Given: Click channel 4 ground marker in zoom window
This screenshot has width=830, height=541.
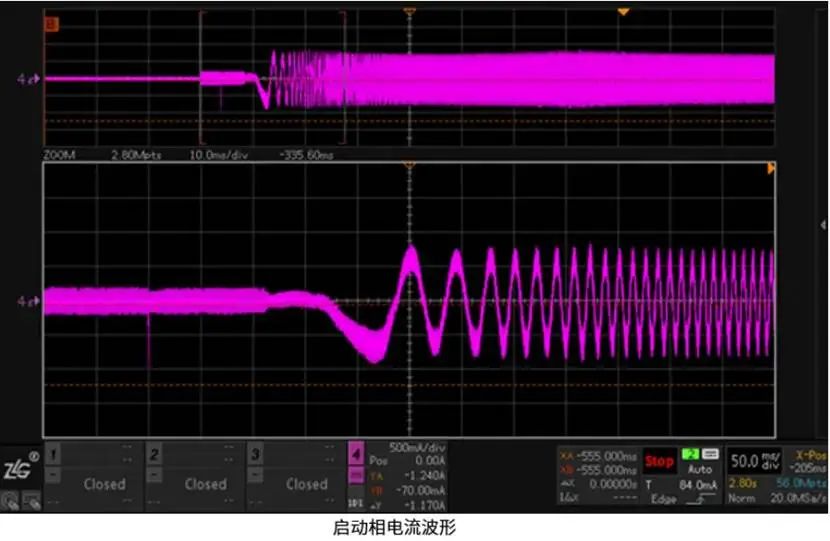Looking at the screenshot, I should coord(28,301).
